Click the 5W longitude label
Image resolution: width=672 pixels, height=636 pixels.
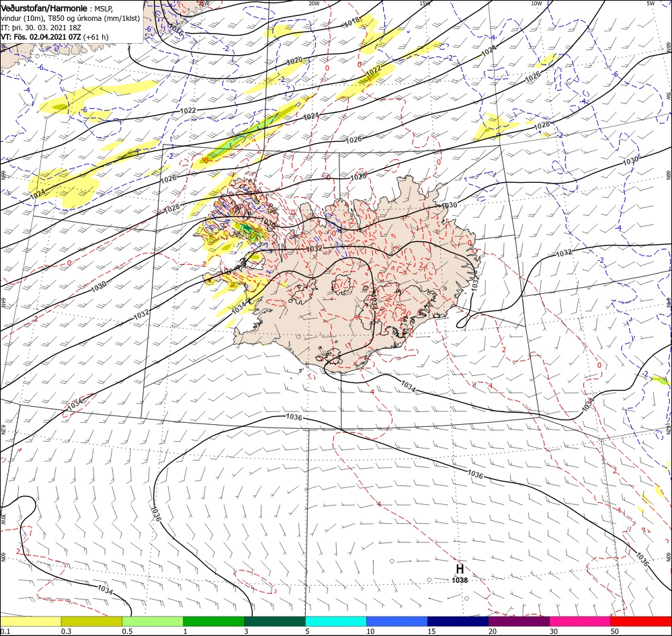click(x=650, y=3)
